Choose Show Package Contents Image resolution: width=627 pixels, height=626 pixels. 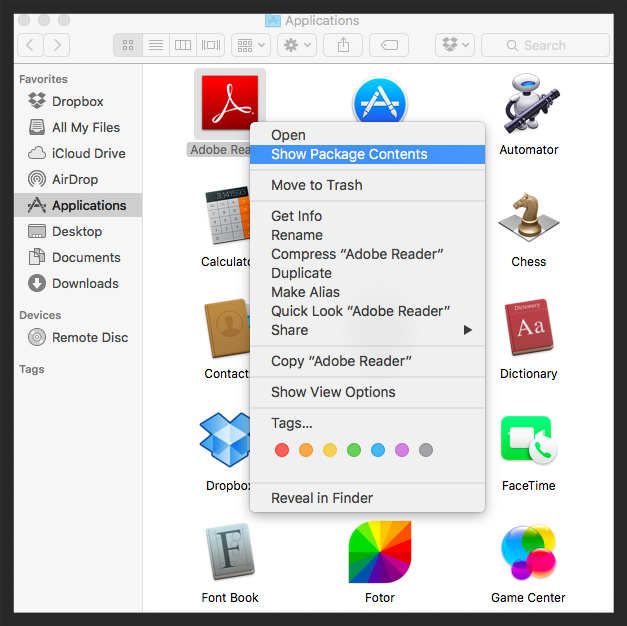(x=367, y=154)
